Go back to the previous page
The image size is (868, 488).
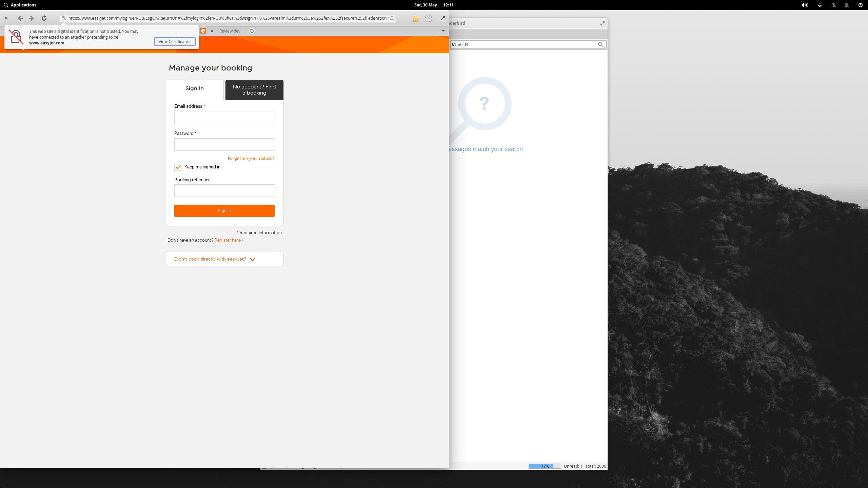point(20,18)
